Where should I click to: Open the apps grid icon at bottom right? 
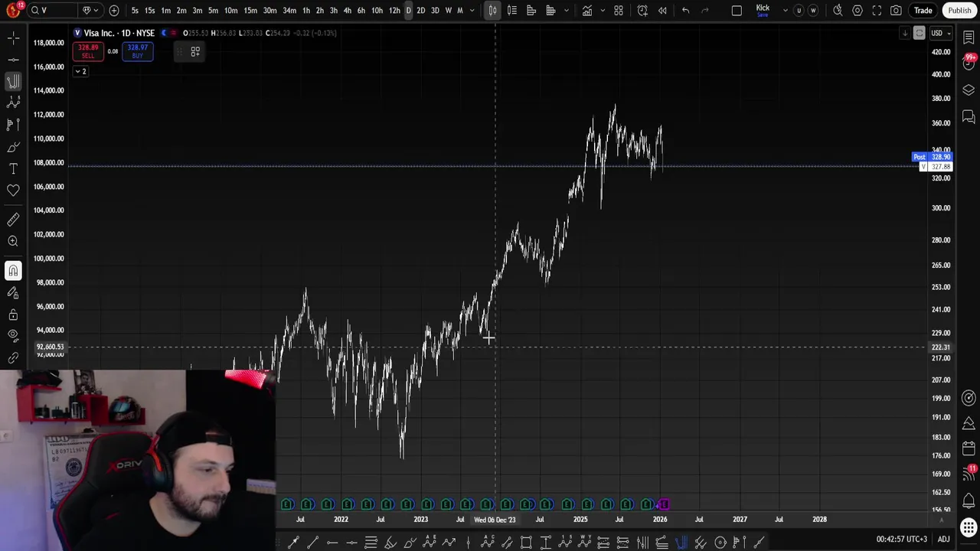(x=969, y=528)
